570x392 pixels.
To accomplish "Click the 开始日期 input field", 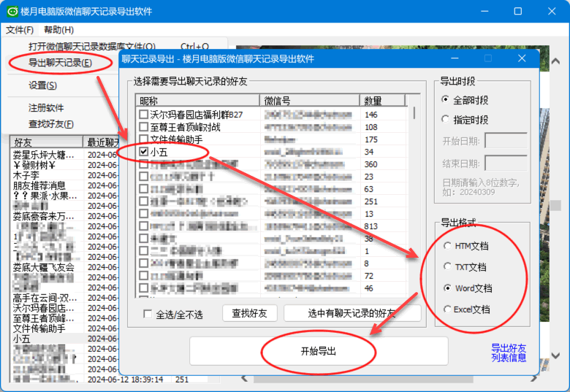I will 506,141.
